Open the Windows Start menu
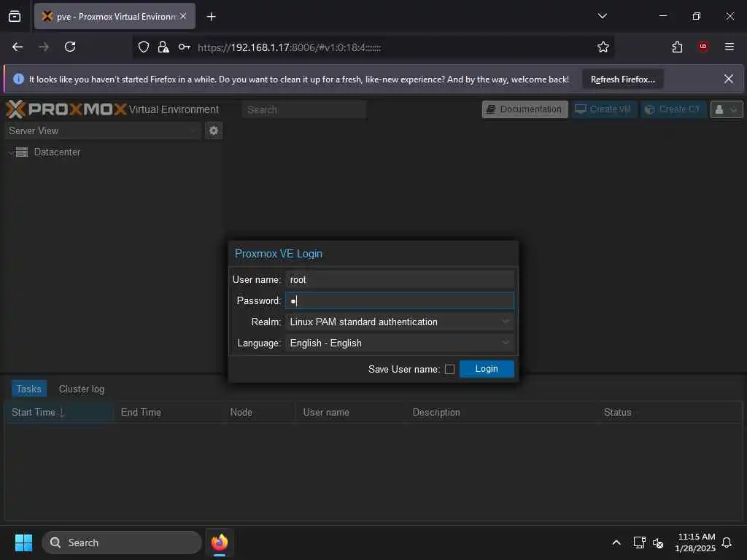Viewport: 747px width, 560px height. 23,542
